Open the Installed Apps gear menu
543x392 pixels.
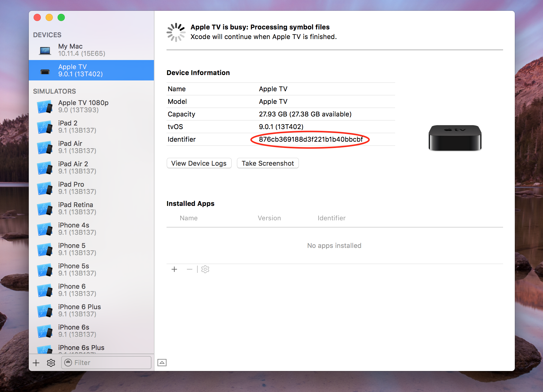click(x=205, y=269)
